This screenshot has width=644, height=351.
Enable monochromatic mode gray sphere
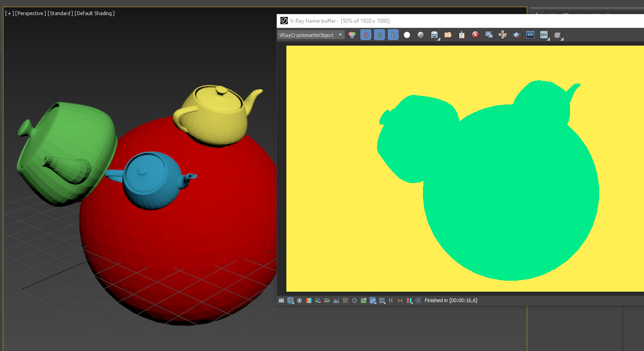(421, 35)
